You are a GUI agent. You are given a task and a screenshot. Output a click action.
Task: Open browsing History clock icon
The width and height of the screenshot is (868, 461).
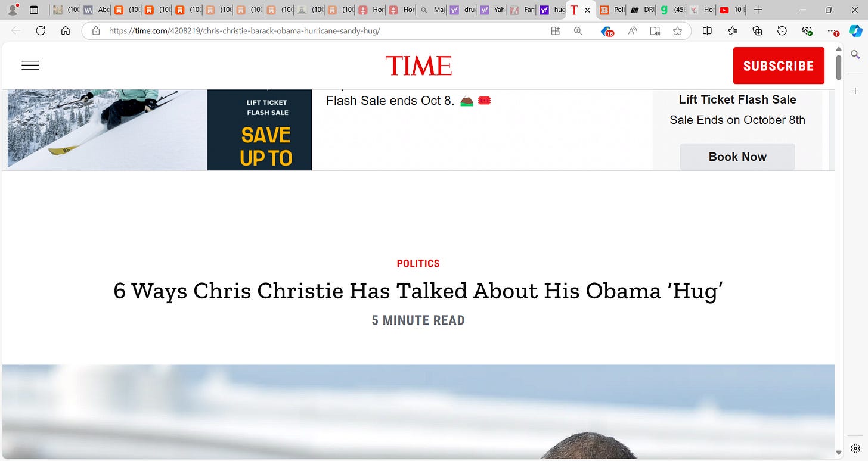(782, 31)
